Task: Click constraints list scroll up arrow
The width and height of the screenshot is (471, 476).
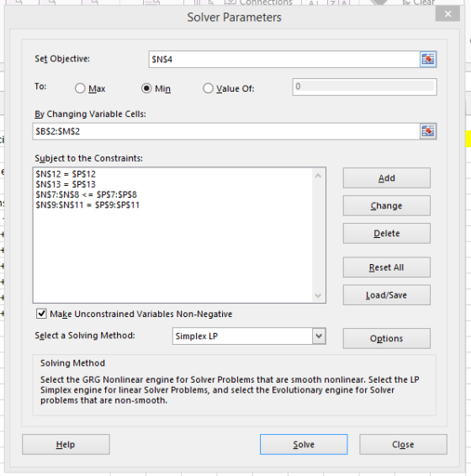Action: click(x=318, y=176)
